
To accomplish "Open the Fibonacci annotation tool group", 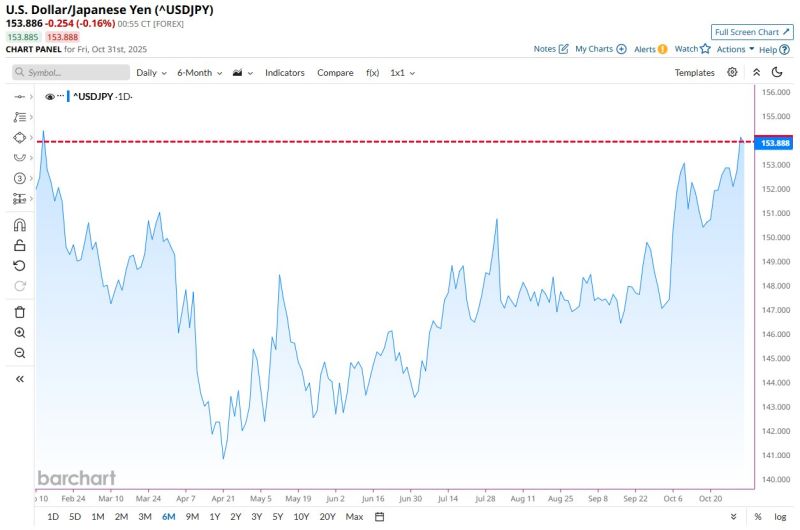I will (x=19, y=117).
